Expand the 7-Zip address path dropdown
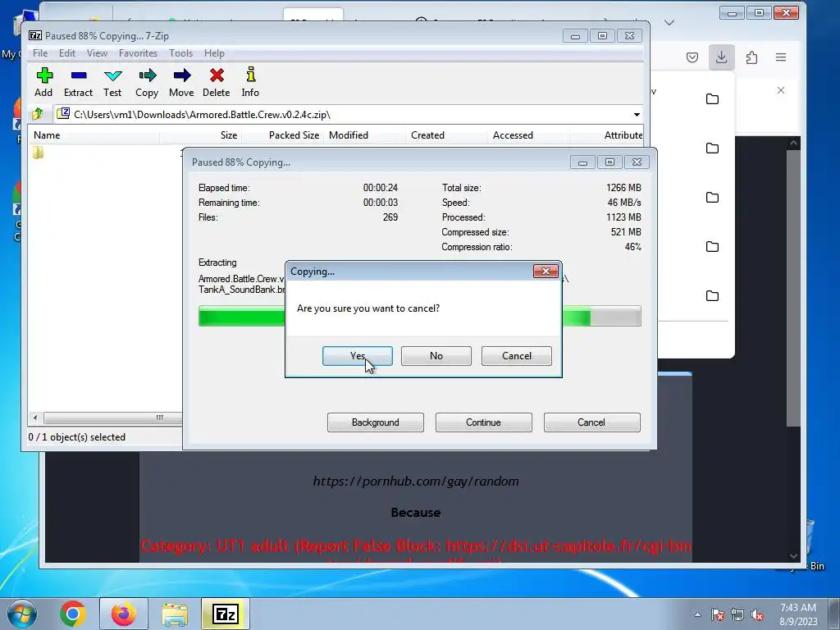Screen dimensions: 840x630 (x=637, y=115)
